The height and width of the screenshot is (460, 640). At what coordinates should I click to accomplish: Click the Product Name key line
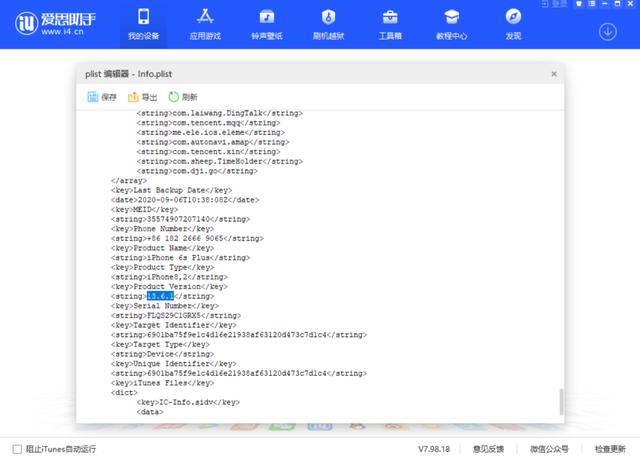pyautogui.click(x=162, y=248)
